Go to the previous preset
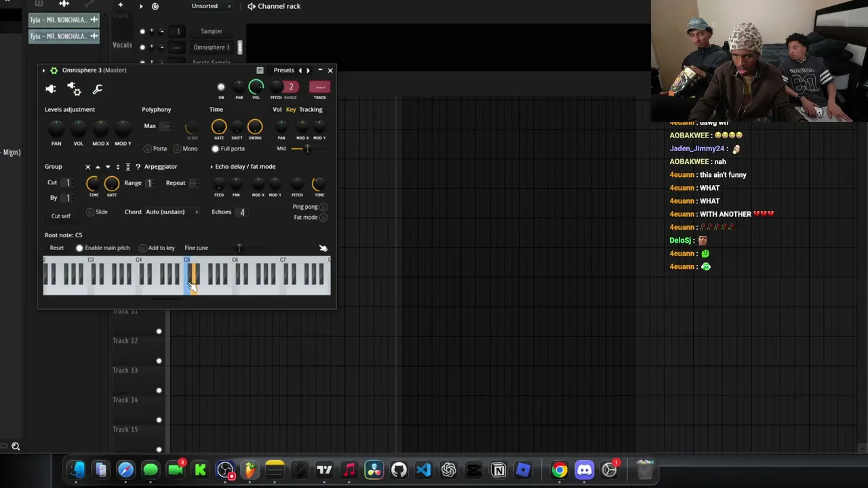This screenshot has height=488, width=868. click(300, 70)
